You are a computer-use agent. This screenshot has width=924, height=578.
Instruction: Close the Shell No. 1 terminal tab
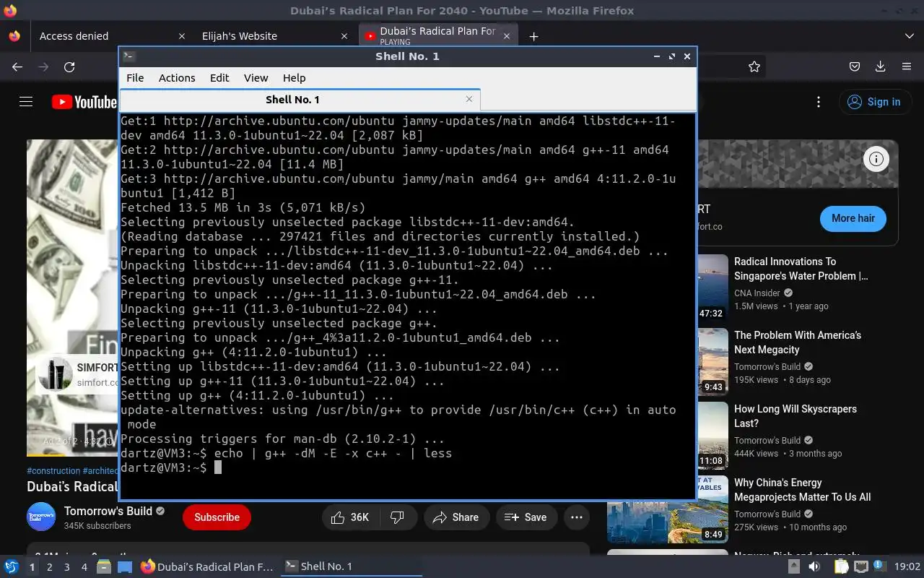pos(469,99)
